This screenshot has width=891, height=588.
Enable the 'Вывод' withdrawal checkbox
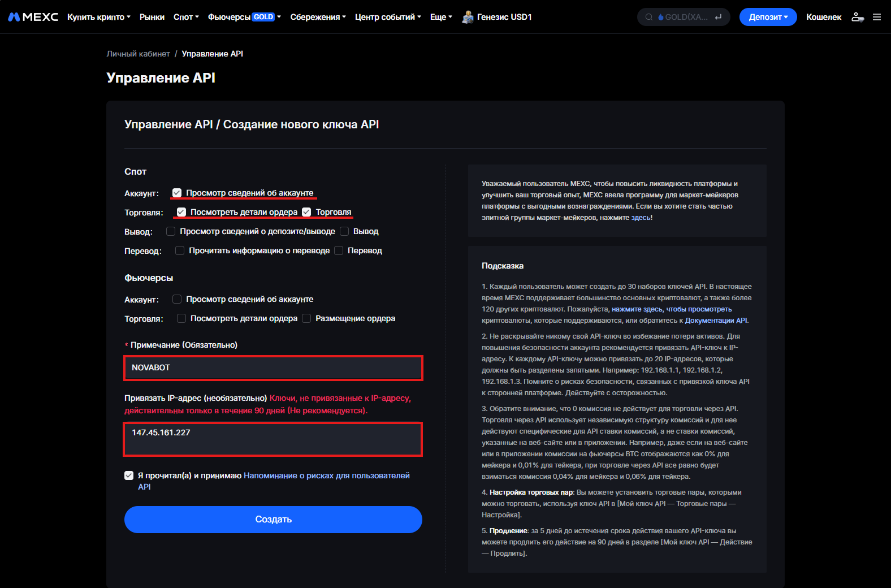point(344,231)
